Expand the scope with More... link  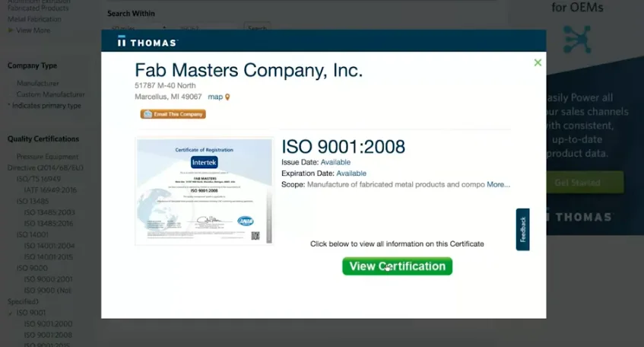click(x=498, y=185)
